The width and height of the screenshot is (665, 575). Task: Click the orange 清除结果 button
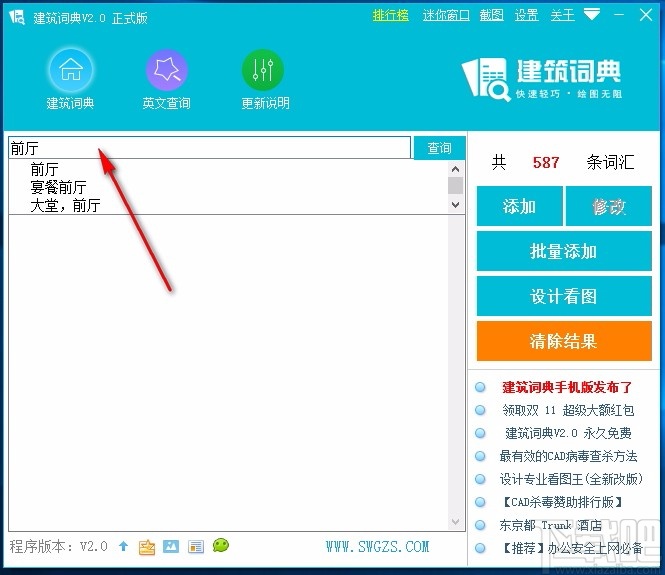pos(564,341)
